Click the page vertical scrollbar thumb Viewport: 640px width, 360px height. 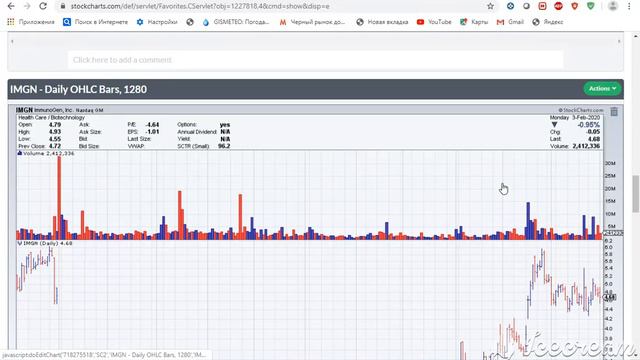636,194
